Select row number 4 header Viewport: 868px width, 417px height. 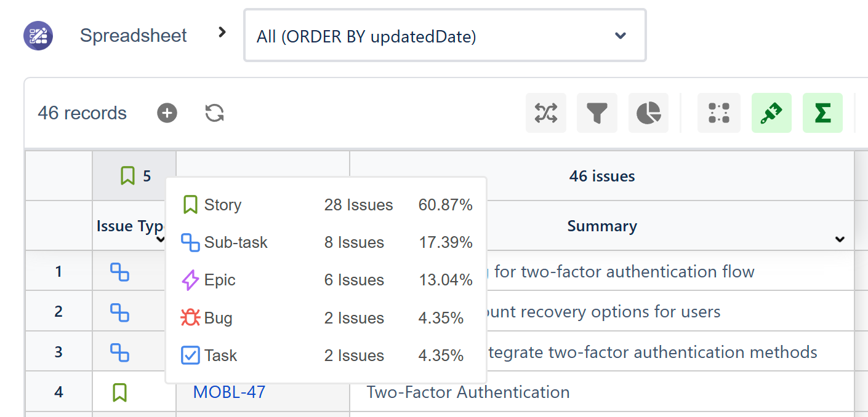click(58, 392)
